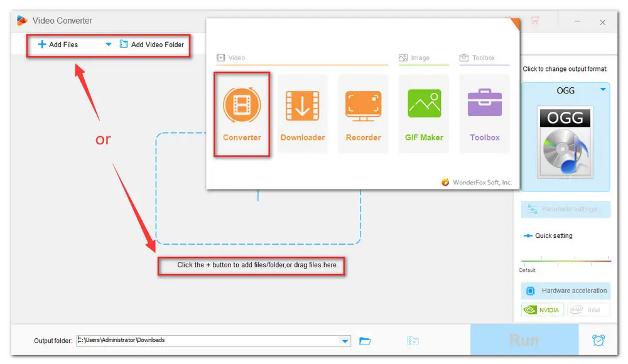
Task: Click 'Click the + button to add files' text
Action: [x=257, y=265]
